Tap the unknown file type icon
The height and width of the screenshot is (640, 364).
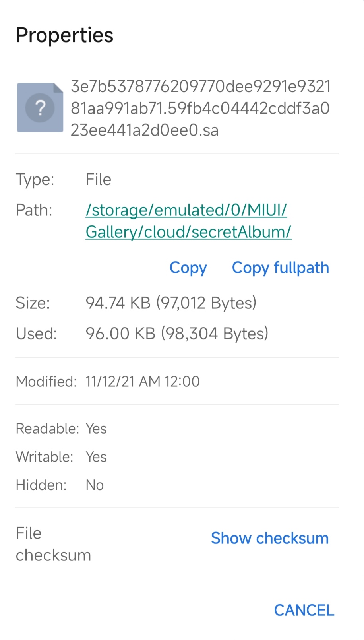point(40,107)
